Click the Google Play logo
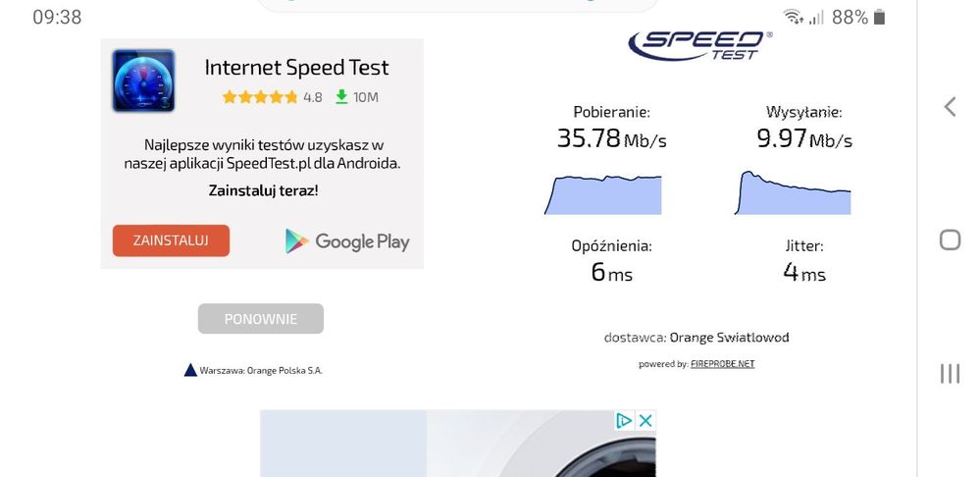 (347, 241)
